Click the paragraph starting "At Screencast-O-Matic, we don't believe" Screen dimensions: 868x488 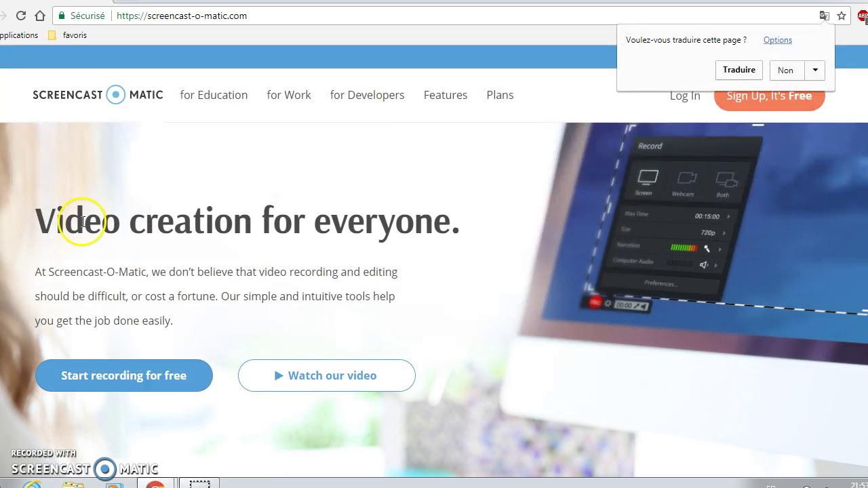(x=216, y=296)
